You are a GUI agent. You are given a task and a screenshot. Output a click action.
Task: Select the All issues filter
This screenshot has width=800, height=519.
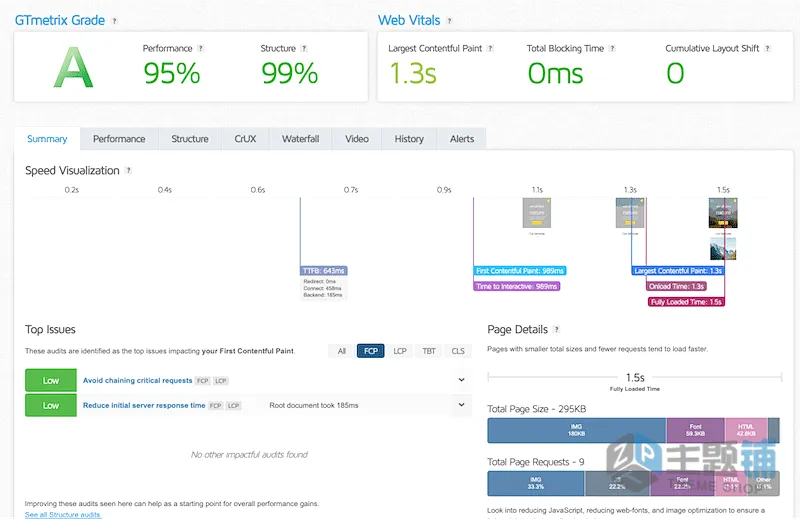(x=341, y=351)
